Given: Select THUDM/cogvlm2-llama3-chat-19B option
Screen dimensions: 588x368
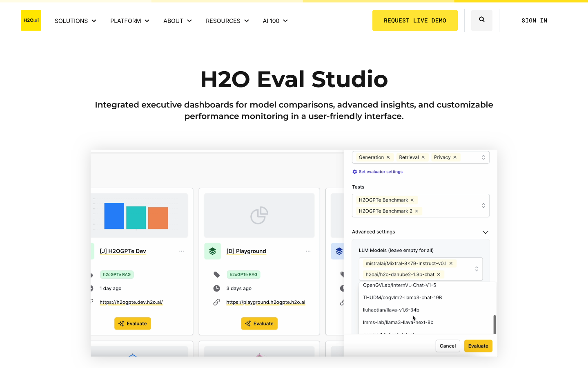Looking at the screenshot, I should [x=402, y=298].
